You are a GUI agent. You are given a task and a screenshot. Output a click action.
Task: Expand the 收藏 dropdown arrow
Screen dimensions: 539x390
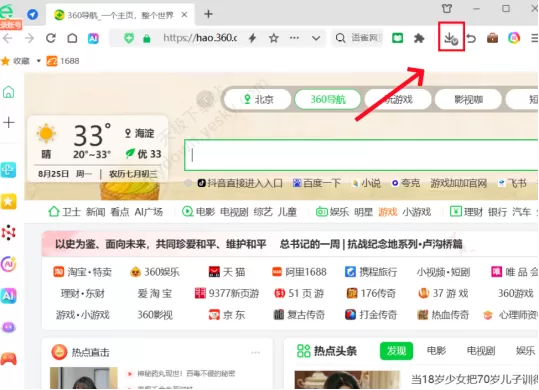pos(38,61)
